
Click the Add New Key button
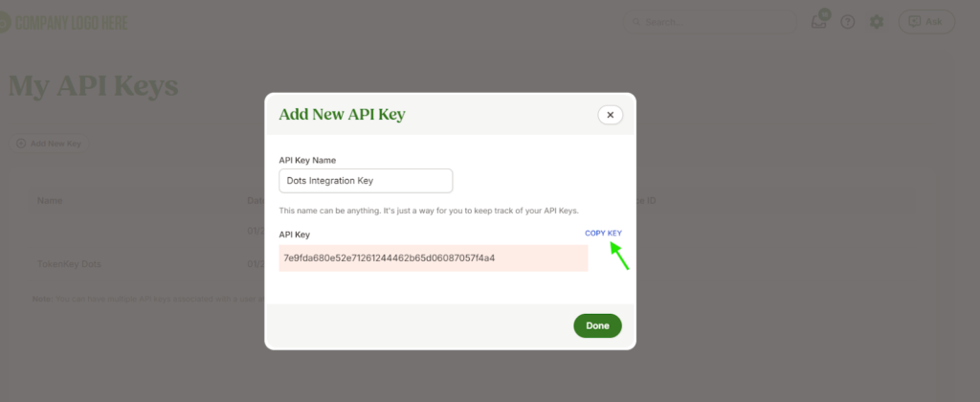pyautogui.click(x=49, y=144)
